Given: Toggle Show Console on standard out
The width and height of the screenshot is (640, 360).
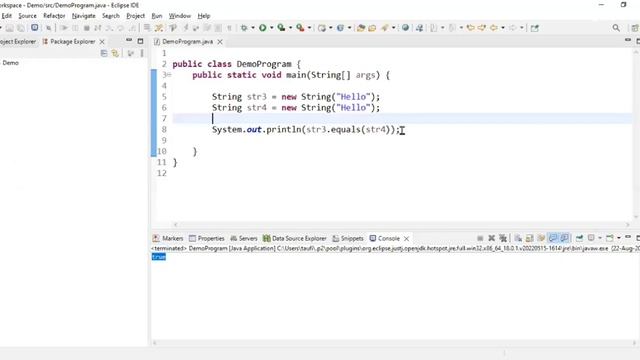Looking at the screenshot, I should pyautogui.click(x=553, y=238).
